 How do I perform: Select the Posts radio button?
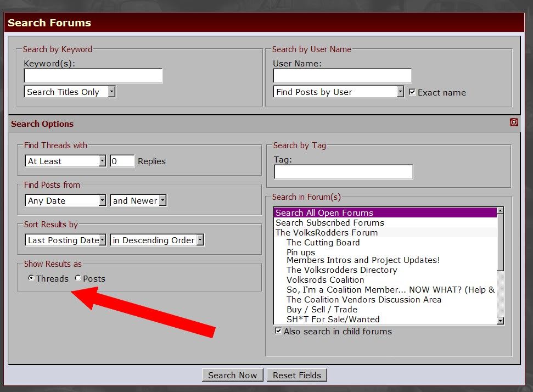[x=78, y=278]
